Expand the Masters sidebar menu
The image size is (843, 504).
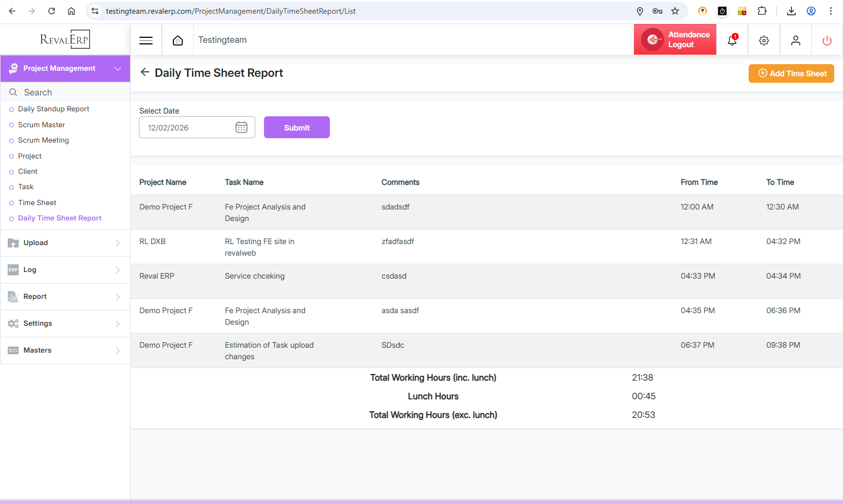point(65,350)
